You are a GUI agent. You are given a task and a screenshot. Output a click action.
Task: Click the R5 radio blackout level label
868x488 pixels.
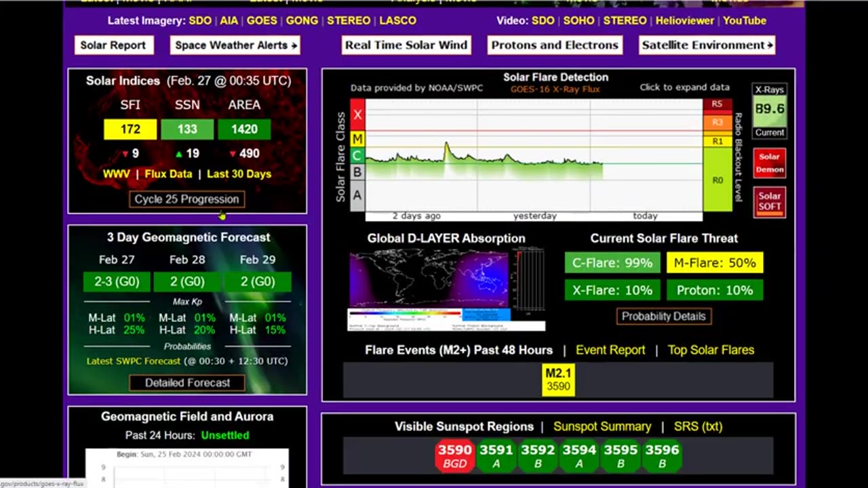click(x=717, y=104)
